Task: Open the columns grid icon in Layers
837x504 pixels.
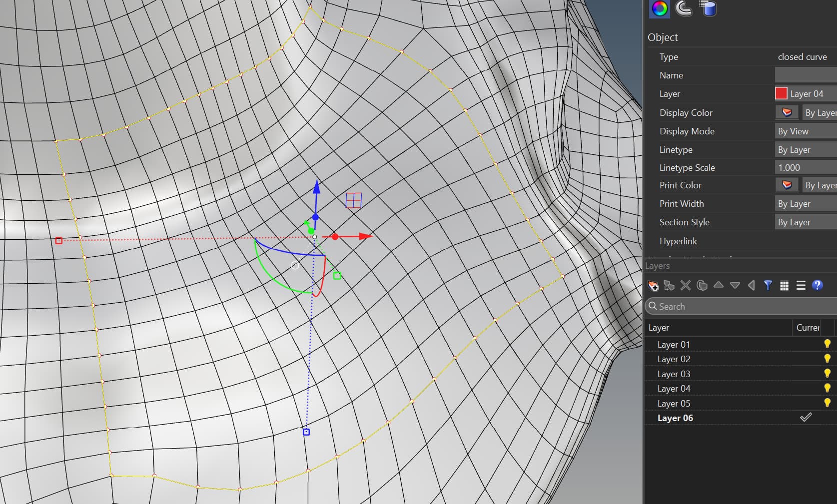Action: [785, 286]
